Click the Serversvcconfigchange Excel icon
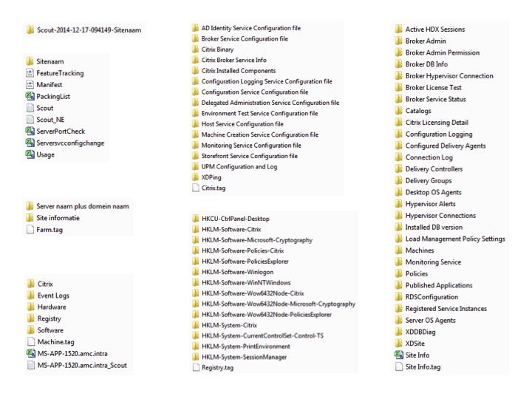Screen dimensions: 532x399 [30, 143]
